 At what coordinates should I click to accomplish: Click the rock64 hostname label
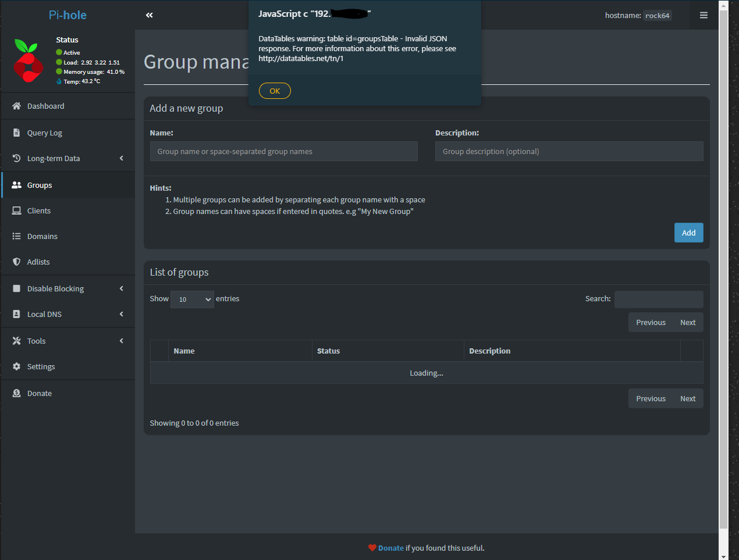click(x=658, y=16)
